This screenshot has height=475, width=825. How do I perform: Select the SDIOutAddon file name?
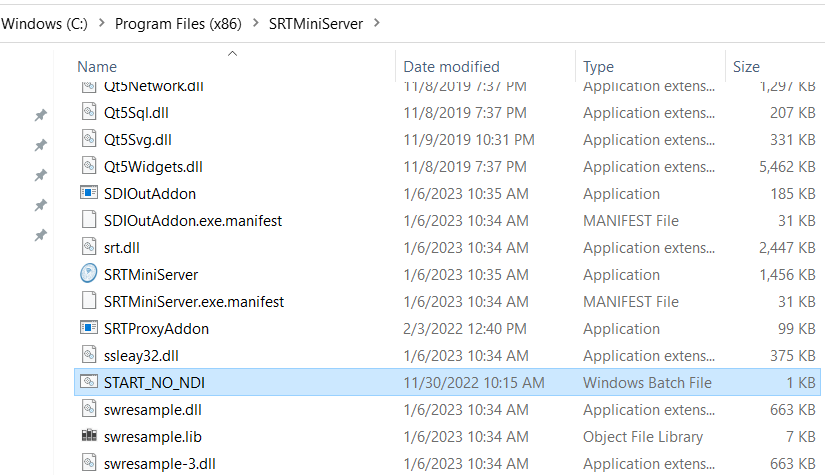coord(150,194)
